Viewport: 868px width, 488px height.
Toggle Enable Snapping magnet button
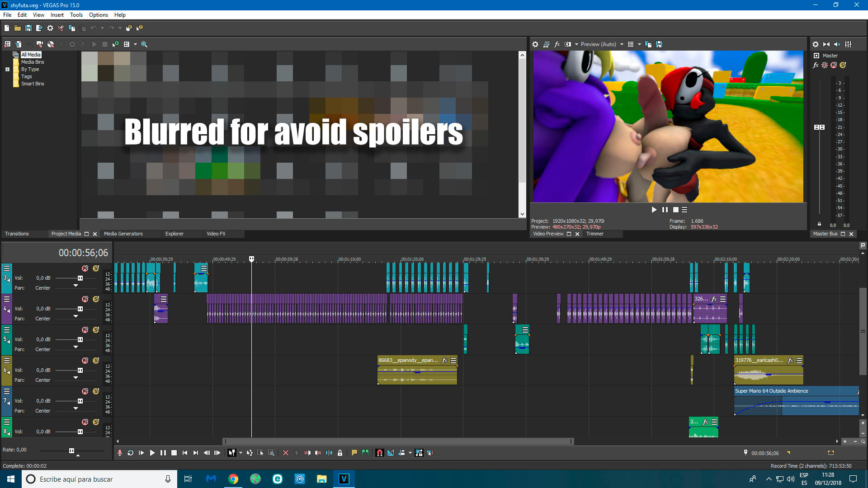pyautogui.click(x=379, y=453)
